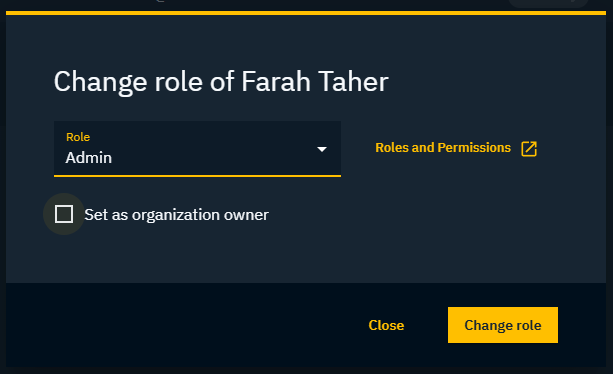The height and width of the screenshot is (374, 613).
Task: Open the external link icon beside Roles and Permissions
Action: coord(529,149)
